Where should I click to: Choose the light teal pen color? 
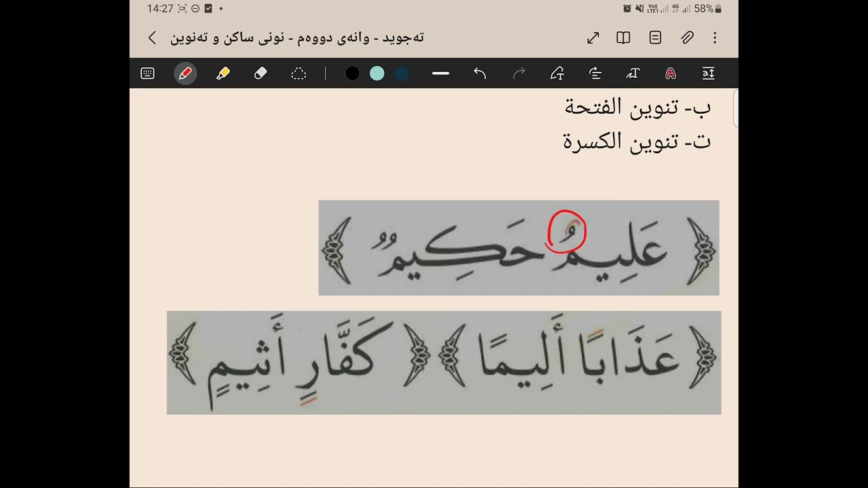tap(377, 74)
